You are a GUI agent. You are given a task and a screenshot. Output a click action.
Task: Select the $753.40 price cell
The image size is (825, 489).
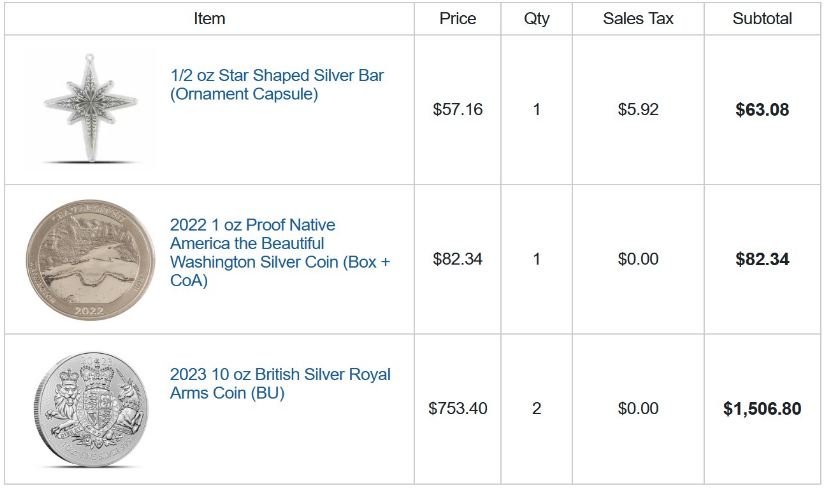coord(458,409)
